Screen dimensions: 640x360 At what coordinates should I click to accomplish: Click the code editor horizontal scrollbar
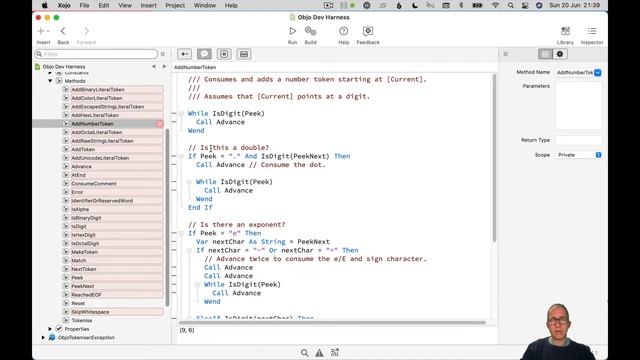click(x=332, y=322)
